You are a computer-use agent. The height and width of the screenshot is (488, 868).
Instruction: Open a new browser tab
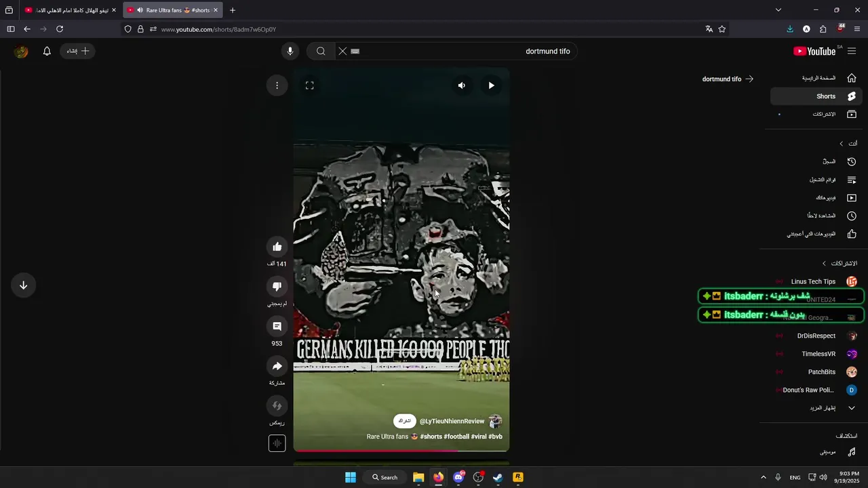point(232,10)
